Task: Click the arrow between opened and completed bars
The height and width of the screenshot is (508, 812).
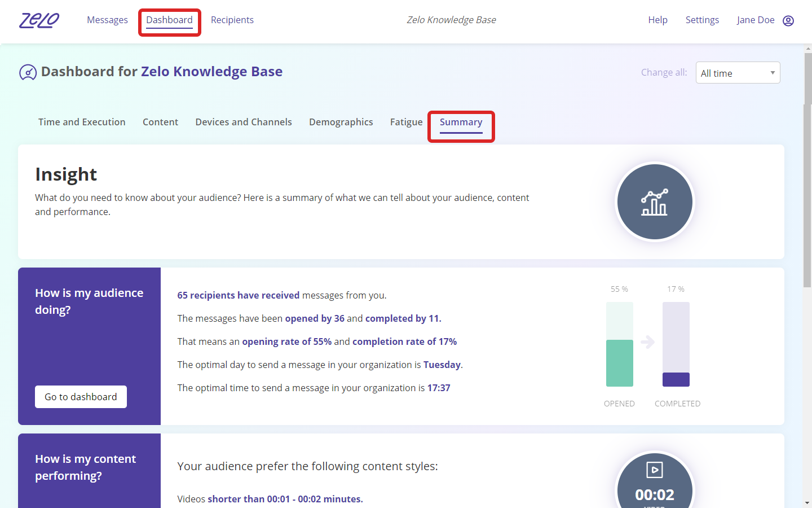Action: point(647,341)
